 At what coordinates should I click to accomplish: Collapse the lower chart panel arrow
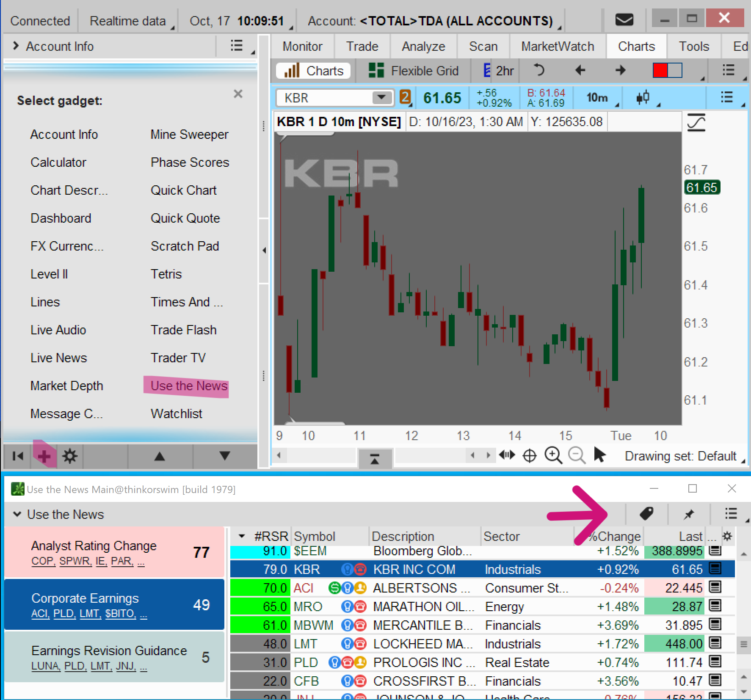[x=375, y=459]
